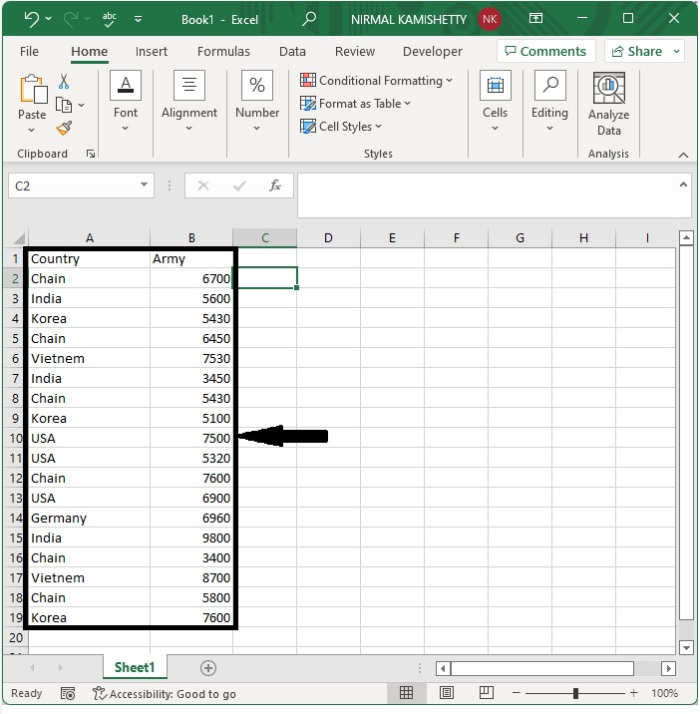The height and width of the screenshot is (714, 700).
Task: Click the macro recording status icon
Action: (x=68, y=694)
